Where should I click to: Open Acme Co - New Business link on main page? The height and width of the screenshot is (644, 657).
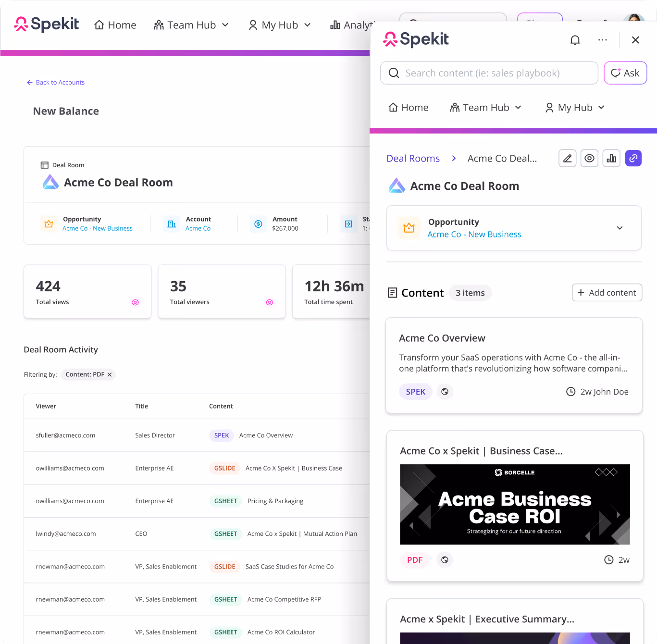tap(98, 228)
